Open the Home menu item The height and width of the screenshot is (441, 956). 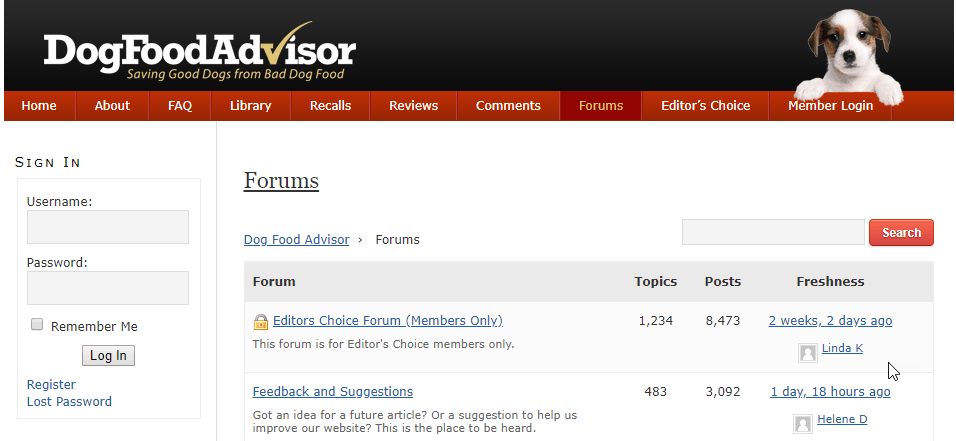coord(39,106)
